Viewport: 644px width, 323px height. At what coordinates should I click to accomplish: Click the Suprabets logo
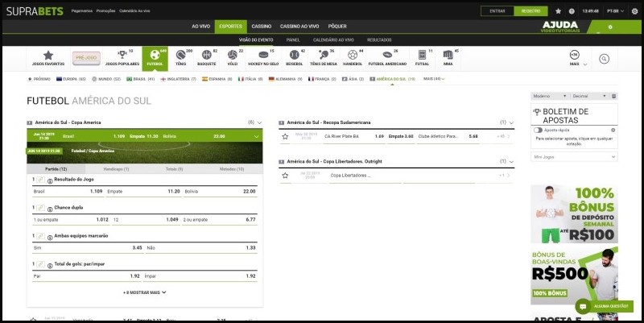pos(35,11)
